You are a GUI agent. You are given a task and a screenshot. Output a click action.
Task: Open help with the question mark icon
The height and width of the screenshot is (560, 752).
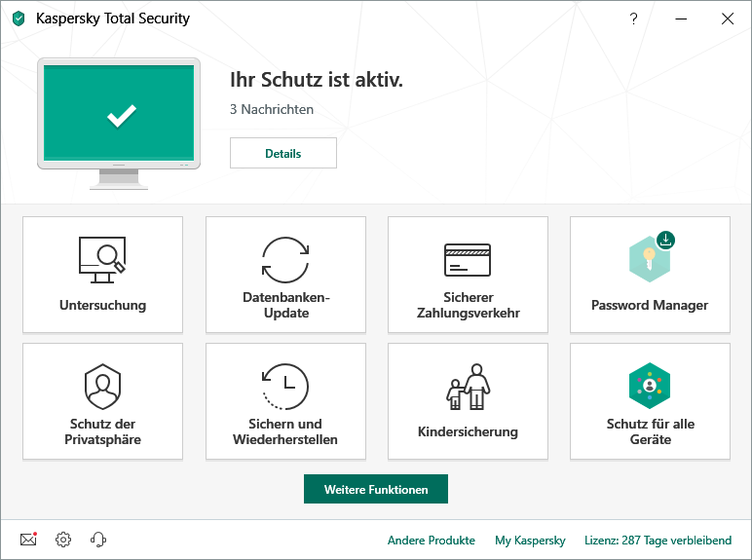[633, 19]
